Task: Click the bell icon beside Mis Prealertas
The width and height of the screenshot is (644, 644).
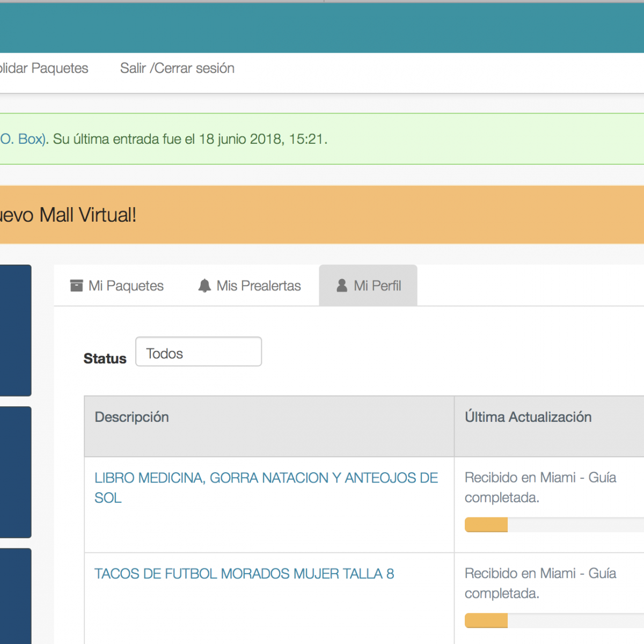Action: click(204, 286)
